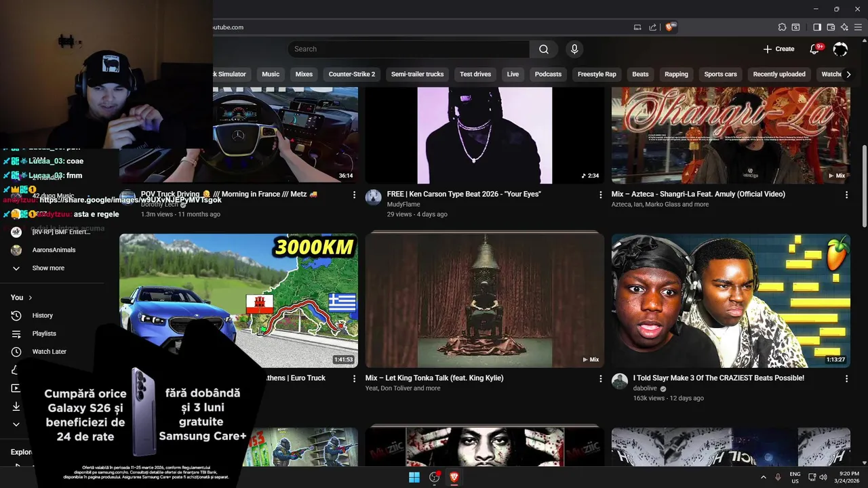
Task: Click the tab search icon in the toolbar
Action: [x=795, y=27]
